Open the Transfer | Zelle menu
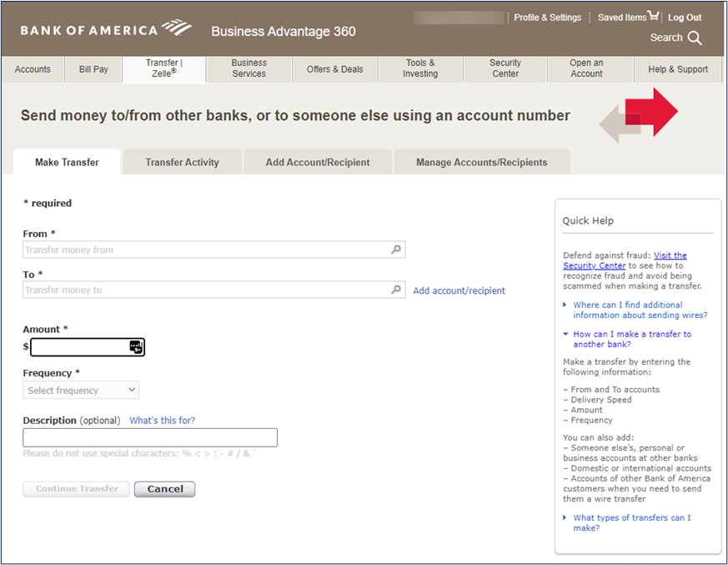728x565 pixels. (x=164, y=69)
